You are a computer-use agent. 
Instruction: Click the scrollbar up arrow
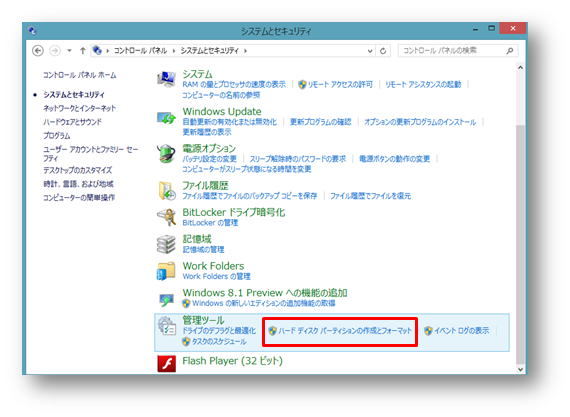click(x=521, y=68)
